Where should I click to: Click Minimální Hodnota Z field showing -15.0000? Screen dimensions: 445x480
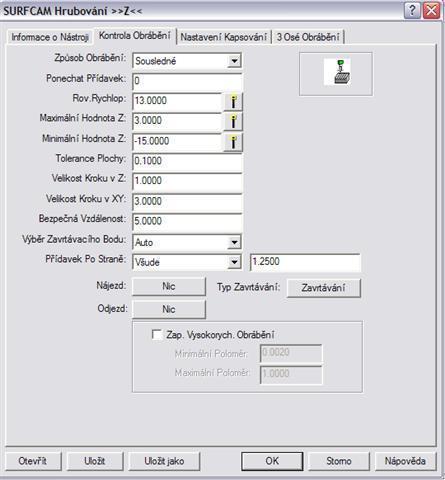177,142
